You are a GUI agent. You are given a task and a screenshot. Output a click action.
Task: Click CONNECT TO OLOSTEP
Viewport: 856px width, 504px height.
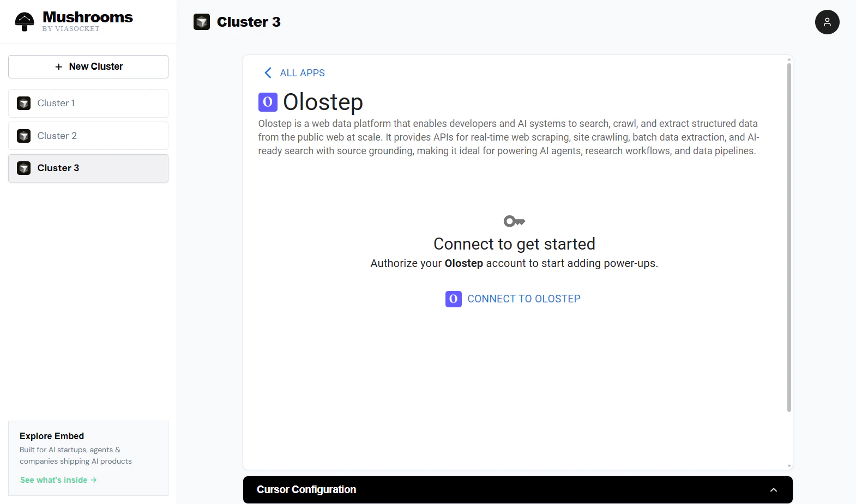523,299
